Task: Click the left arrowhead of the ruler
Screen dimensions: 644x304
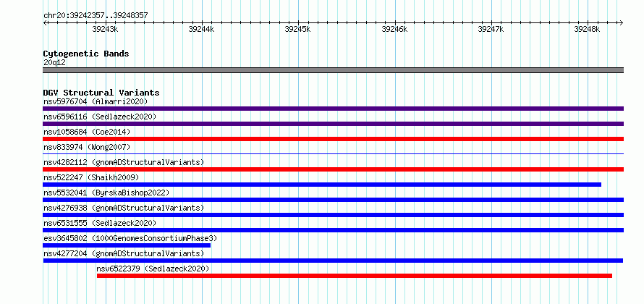Action: pos(45,22)
